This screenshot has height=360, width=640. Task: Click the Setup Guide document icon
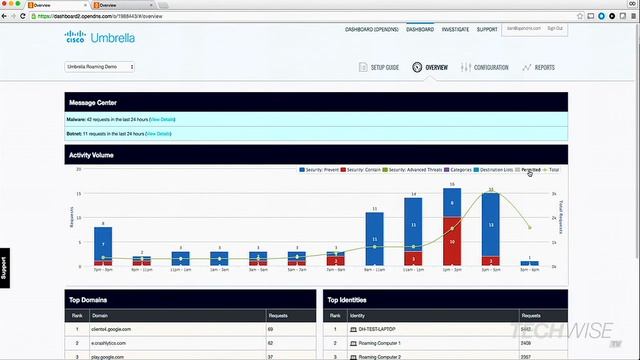[x=363, y=67]
